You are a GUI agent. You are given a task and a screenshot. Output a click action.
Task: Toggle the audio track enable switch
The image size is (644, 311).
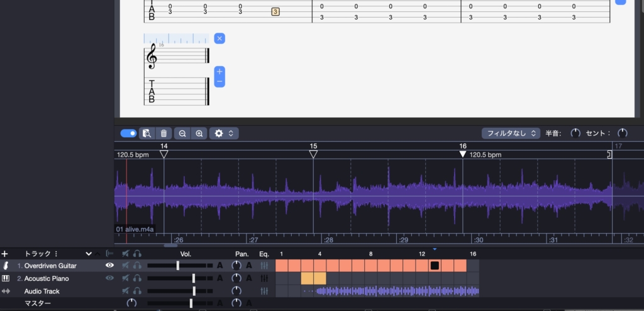pos(128,133)
